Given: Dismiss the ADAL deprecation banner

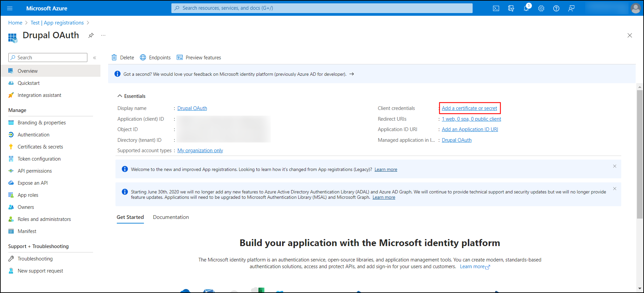Looking at the screenshot, I should pos(615,189).
